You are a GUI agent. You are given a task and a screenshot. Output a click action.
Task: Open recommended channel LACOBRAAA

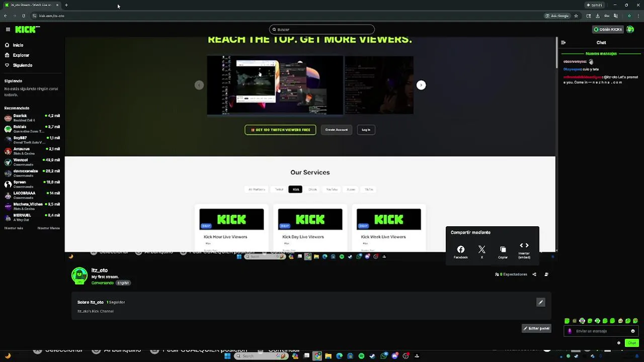point(32,195)
